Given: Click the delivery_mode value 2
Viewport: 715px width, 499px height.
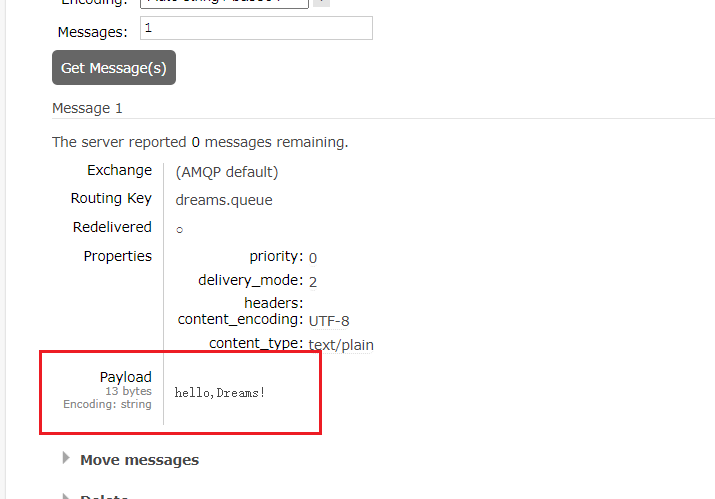Looking at the screenshot, I should tap(313, 281).
